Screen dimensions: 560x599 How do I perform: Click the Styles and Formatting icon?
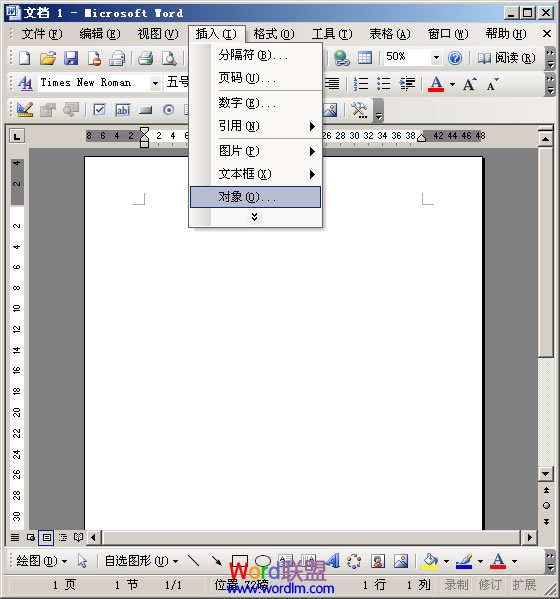[25, 83]
